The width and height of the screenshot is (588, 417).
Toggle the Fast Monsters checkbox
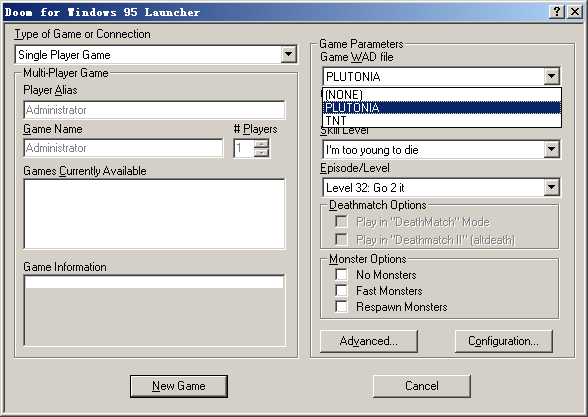[x=341, y=291]
